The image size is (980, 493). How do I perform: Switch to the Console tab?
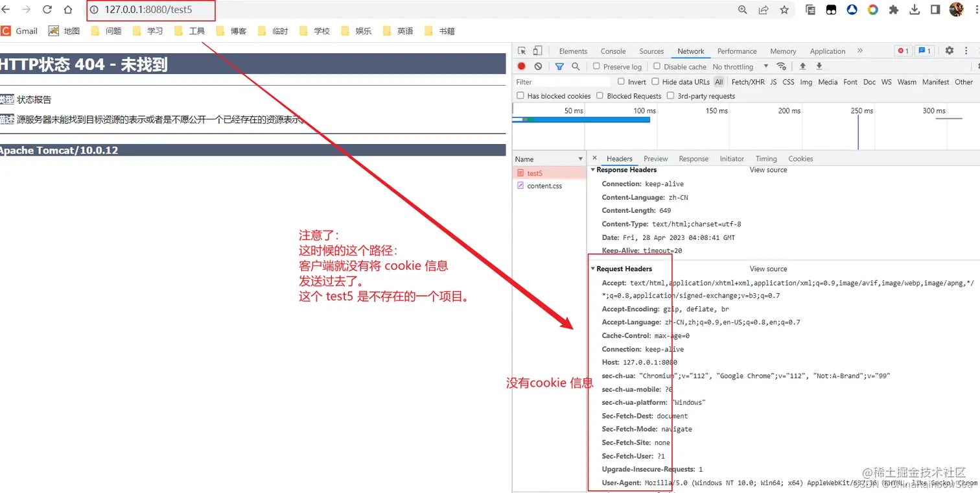[x=613, y=51]
